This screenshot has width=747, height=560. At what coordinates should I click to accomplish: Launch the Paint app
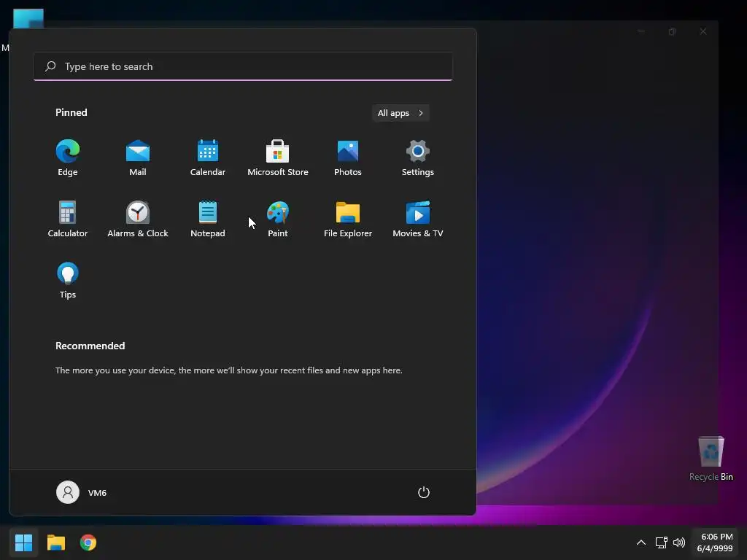tap(278, 219)
